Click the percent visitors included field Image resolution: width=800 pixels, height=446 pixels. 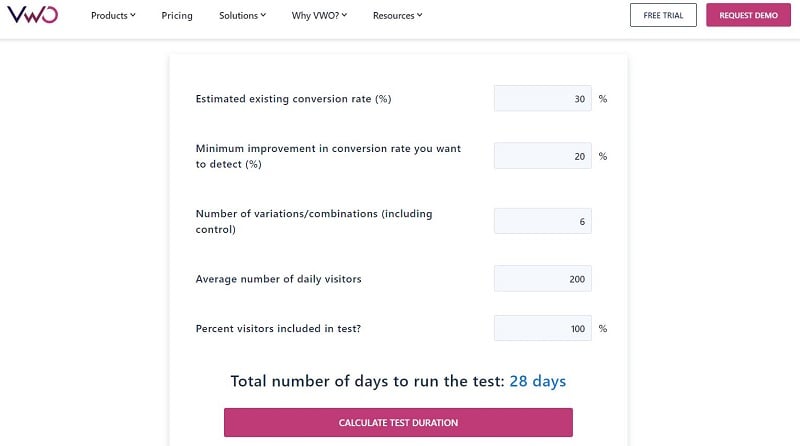543,328
